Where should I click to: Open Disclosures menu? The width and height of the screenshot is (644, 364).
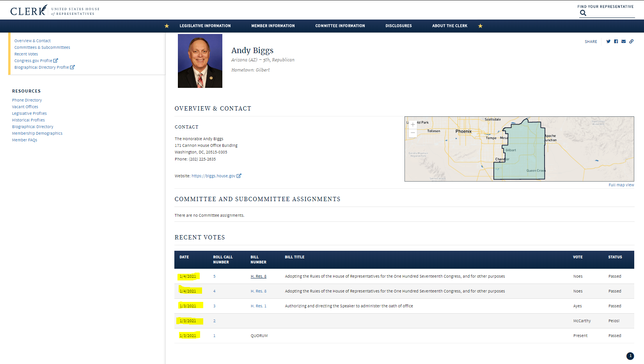tap(399, 26)
